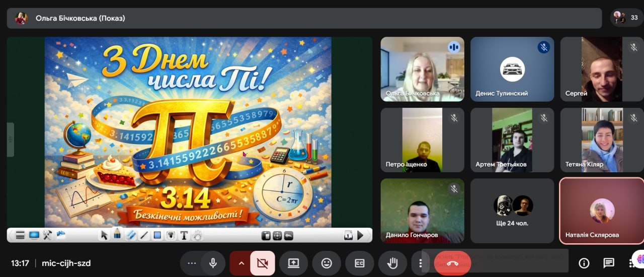
Task: Click the raise hand icon
Action: point(392,263)
